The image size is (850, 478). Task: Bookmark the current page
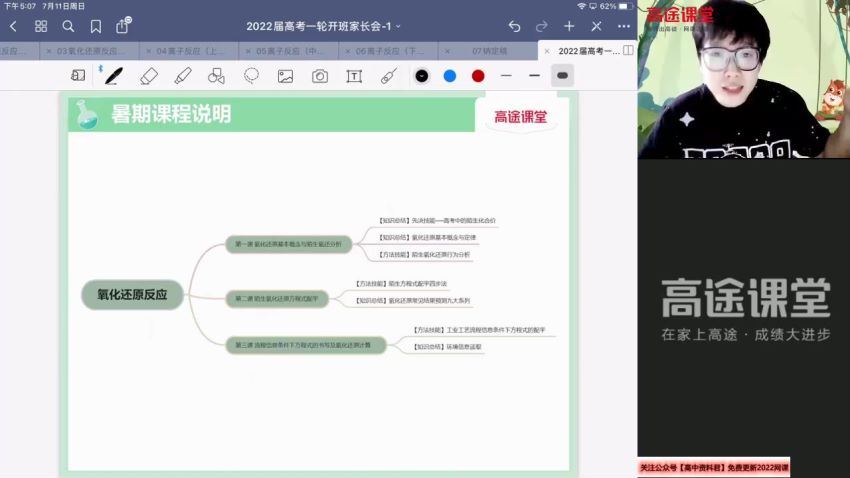[x=96, y=26]
